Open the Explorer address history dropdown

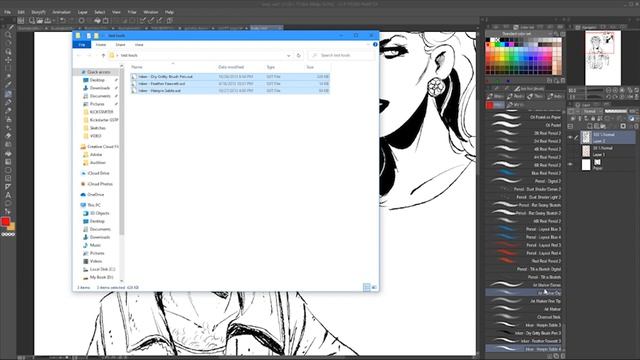289,55
